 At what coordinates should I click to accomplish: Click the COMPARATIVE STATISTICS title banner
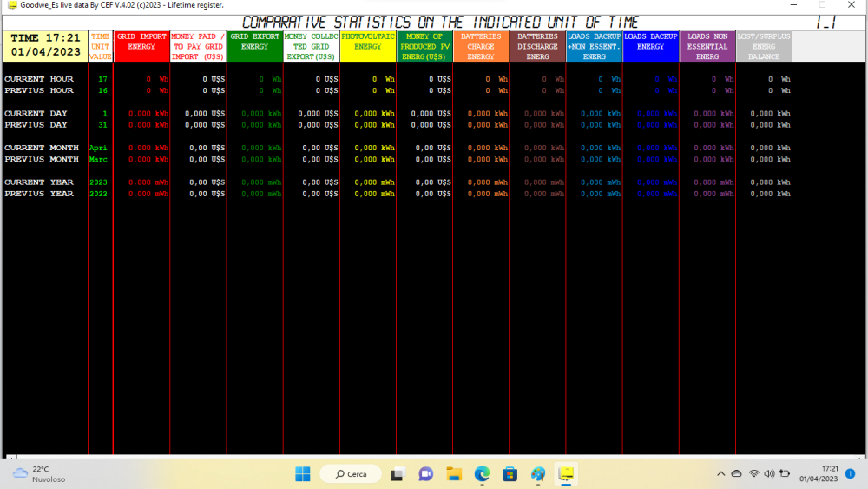[441, 23]
